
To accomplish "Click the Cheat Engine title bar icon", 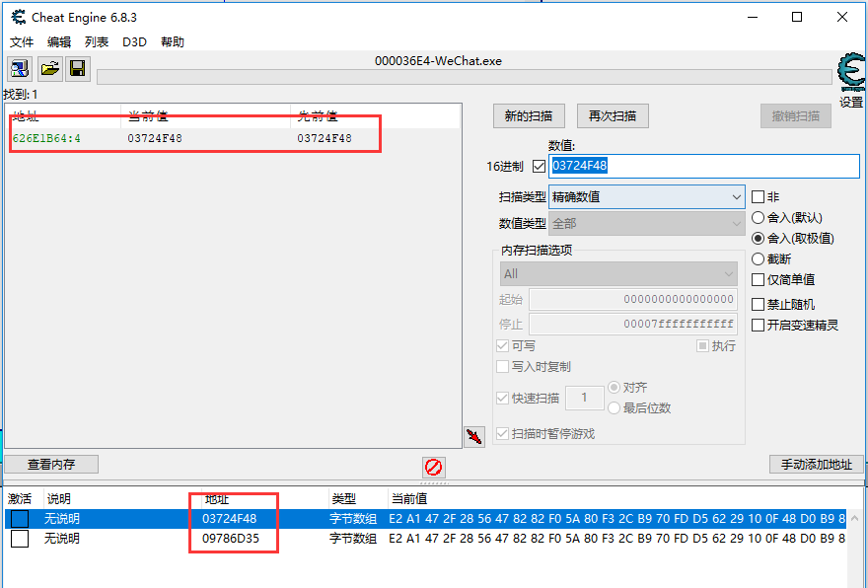I will pos(19,17).
